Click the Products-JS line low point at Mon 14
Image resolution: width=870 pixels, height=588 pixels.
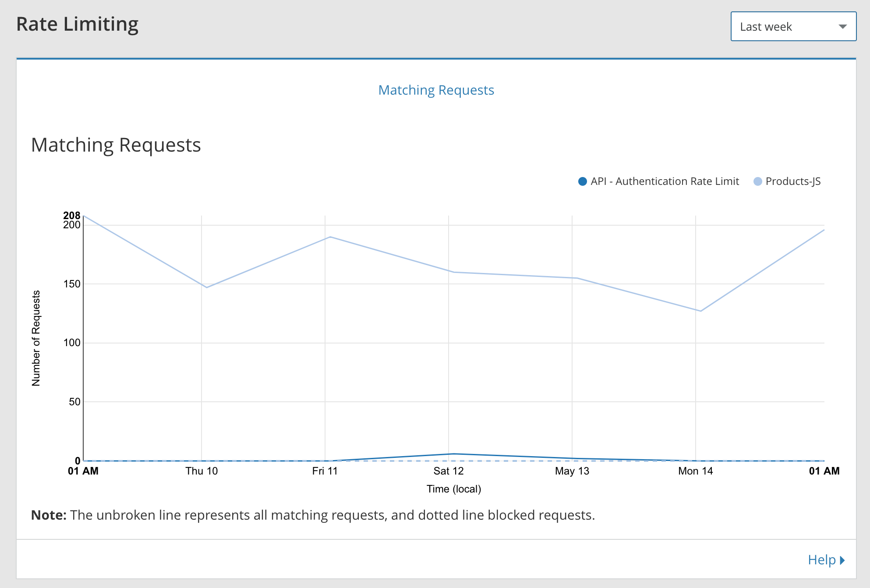(x=701, y=311)
